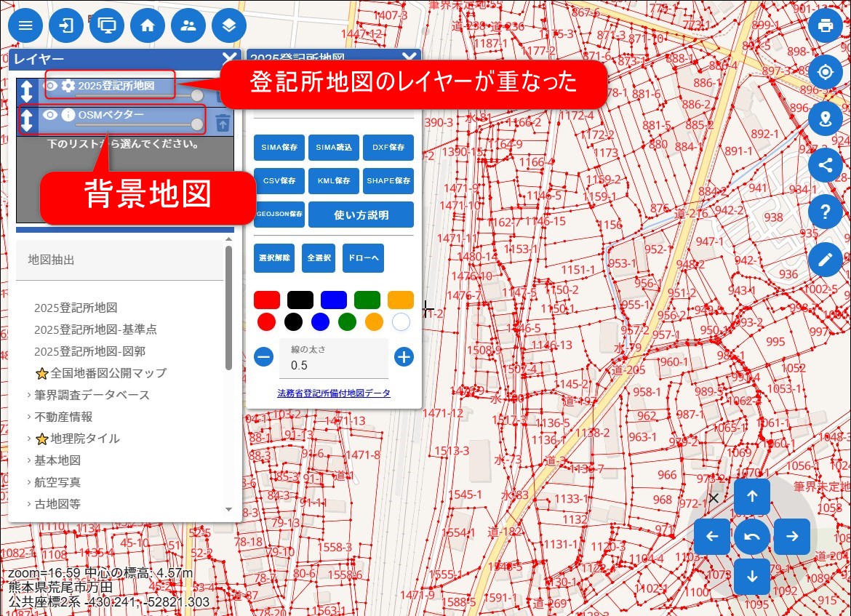Open the 法務省登記所備付地図データ link
This screenshot has width=851, height=616.
coord(334,393)
